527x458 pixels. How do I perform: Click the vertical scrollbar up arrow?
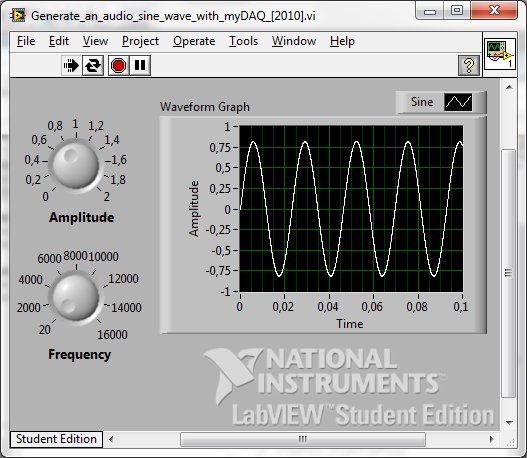[x=509, y=87]
